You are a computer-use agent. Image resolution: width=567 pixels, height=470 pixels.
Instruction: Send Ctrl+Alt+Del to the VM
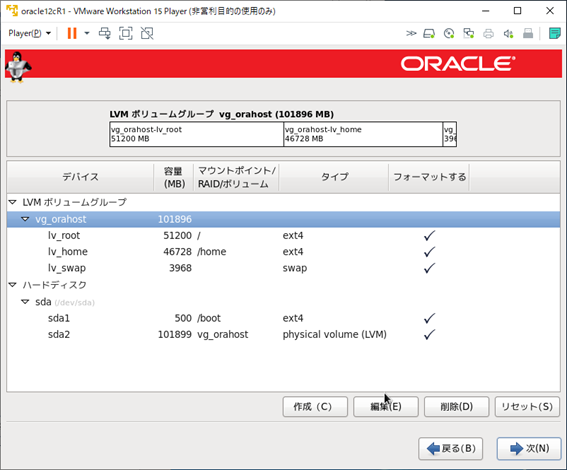click(105, 33)
